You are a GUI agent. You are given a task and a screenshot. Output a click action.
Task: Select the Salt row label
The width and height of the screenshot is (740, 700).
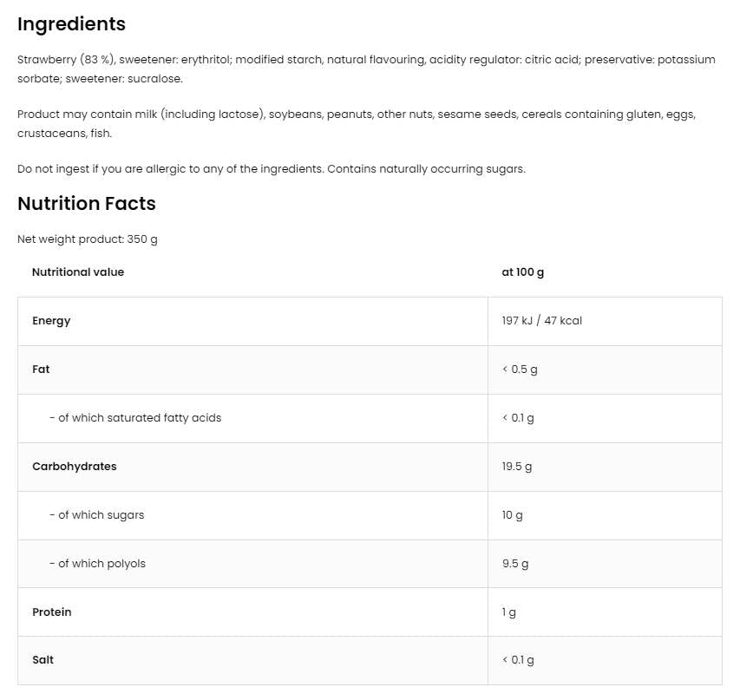43,660
